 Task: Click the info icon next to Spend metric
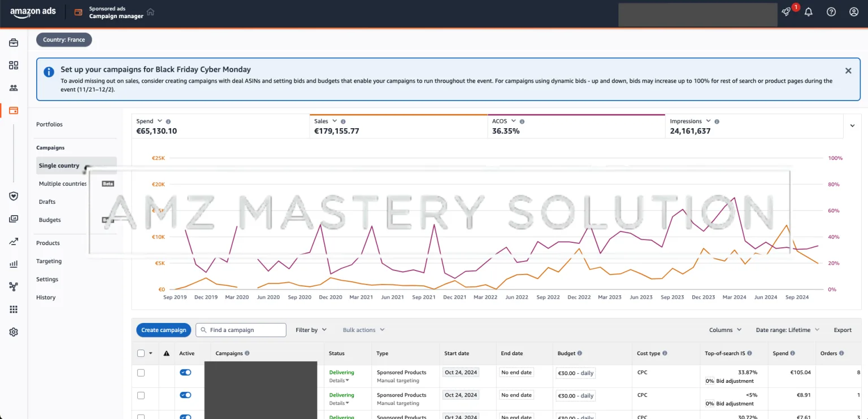pyautogui.click(x=168, y=121)
